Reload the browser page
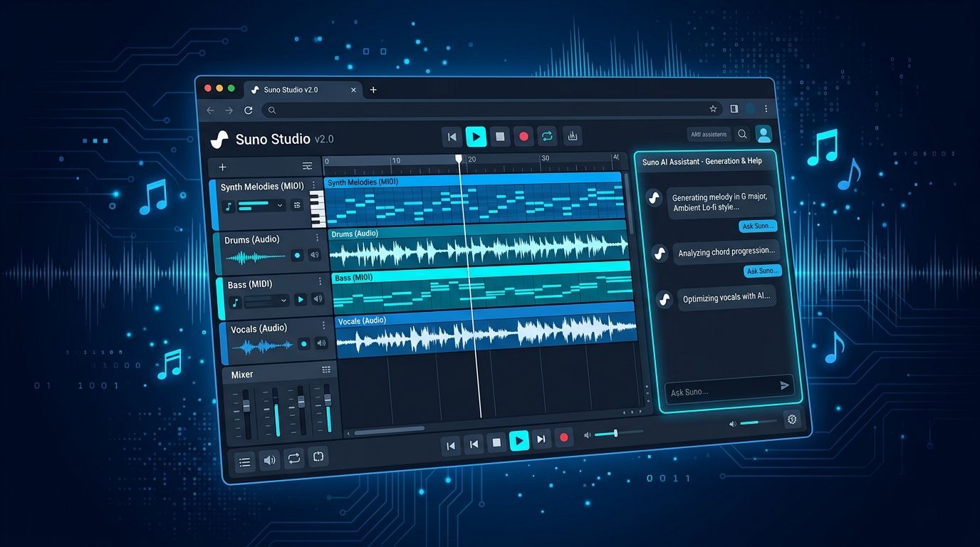 (x=248, y=110)
